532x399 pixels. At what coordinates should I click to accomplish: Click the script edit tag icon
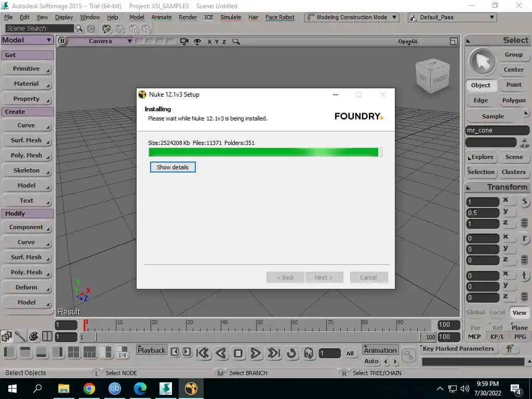tap(107, 29)
